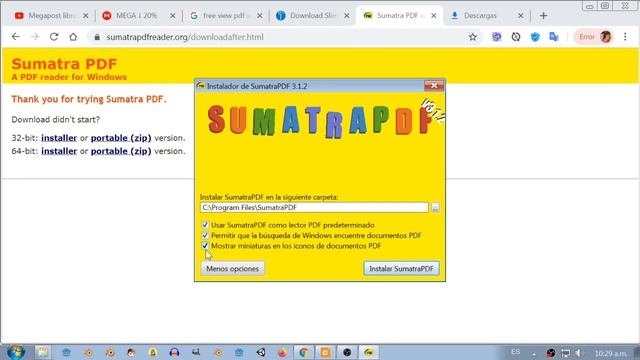This screenshot has height=360, width=640.
Task: Click the 64-bit installer link
Action: (59, 151)
